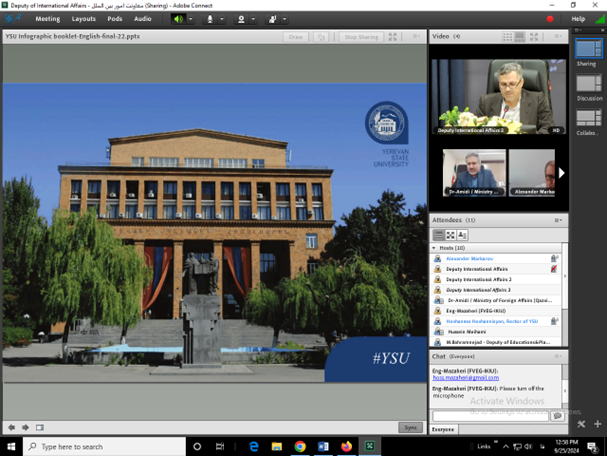Collapse the Hosts group in Attendees
The height and width of the screenshot is (456, 607).
point(435,247)
